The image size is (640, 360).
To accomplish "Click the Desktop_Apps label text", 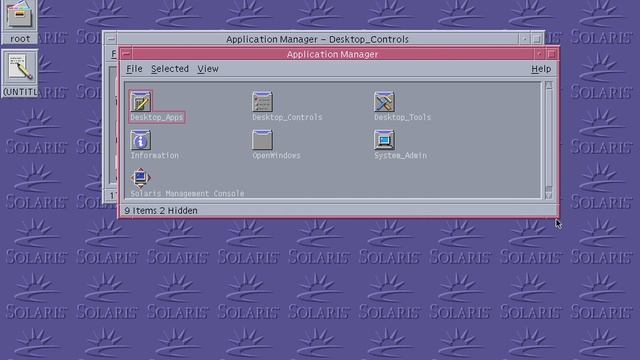I will pyautogui.click(x=157, y=118).
